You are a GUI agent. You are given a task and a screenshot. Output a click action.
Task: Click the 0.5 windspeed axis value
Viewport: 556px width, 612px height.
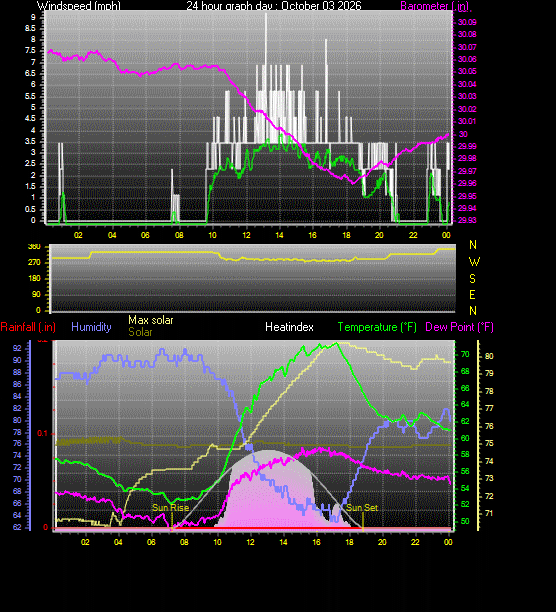[30, 209]
